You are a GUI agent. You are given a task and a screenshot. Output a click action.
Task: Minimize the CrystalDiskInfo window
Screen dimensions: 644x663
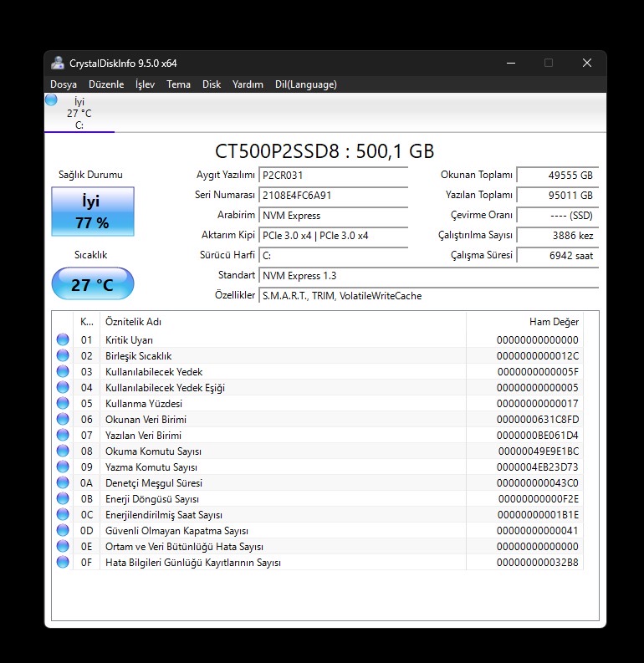[x=511, y=63]
